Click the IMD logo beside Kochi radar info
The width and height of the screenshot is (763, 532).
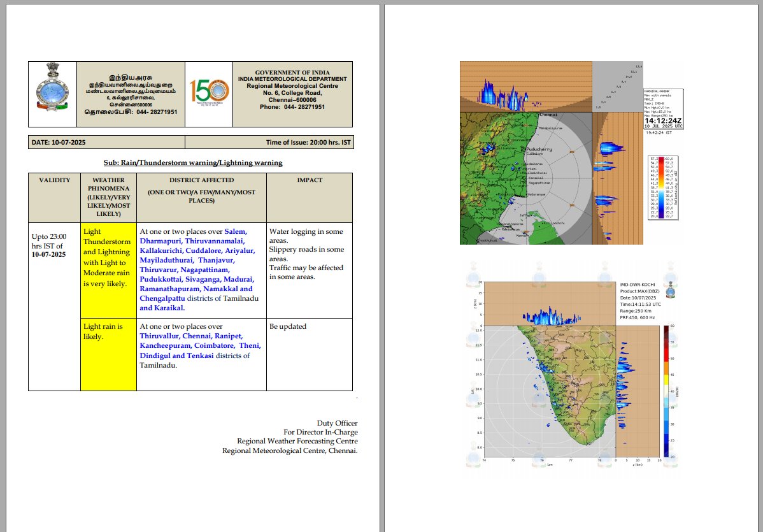[x=670, y=290]
